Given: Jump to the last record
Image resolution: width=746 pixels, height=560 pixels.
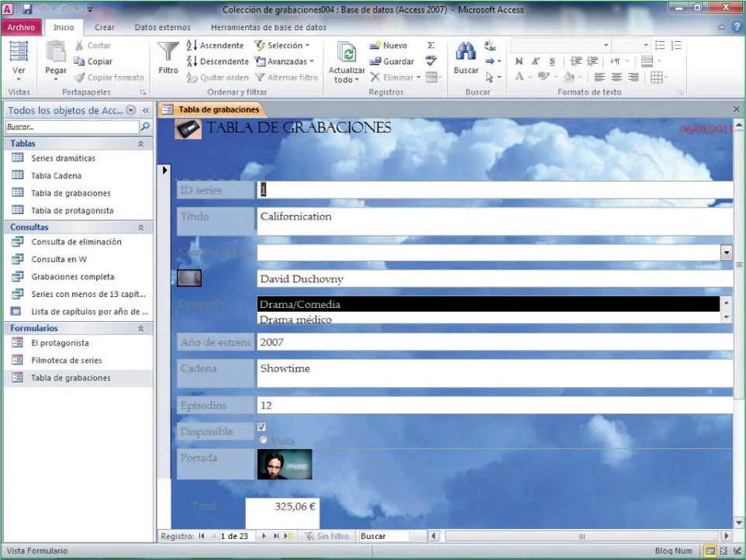Looking at the screenshot, I should [x=275, y=536].
